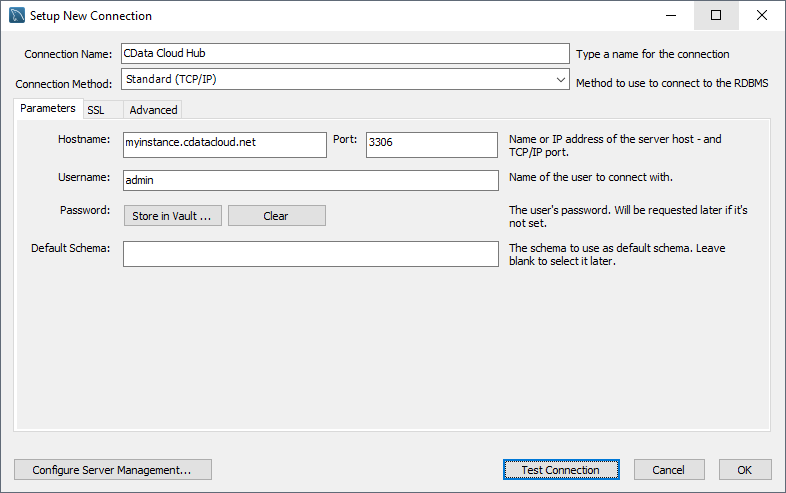Image resolution: width=786 pixels, height=493 pixels.
Task: Switch to the SSL tab
Action: pos(96,110)
